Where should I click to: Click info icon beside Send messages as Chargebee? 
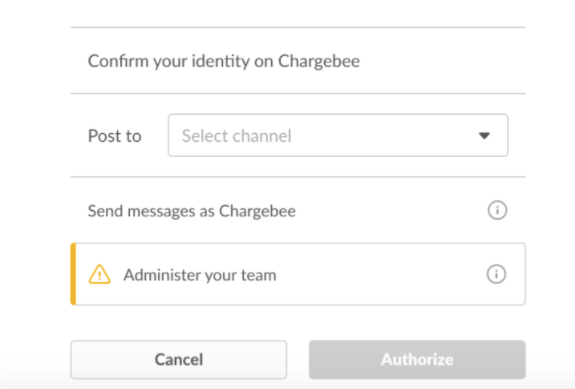point(497,210)
